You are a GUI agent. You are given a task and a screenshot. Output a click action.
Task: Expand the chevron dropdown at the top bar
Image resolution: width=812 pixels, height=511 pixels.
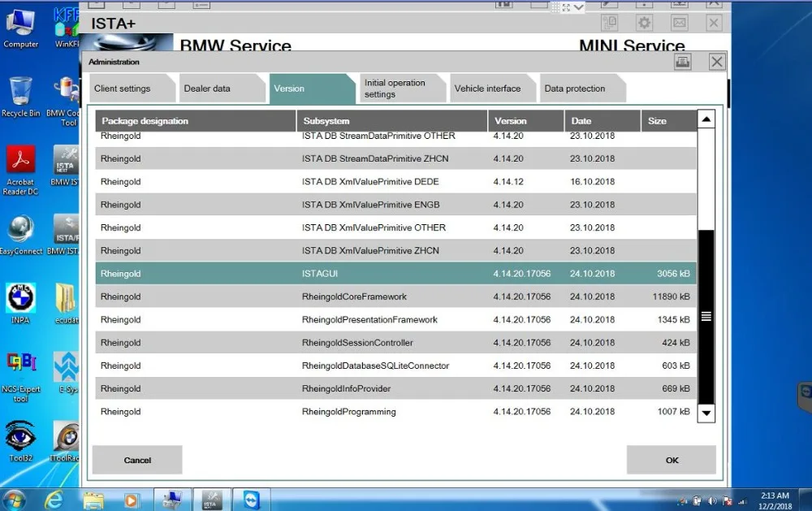tap(578, 7)
